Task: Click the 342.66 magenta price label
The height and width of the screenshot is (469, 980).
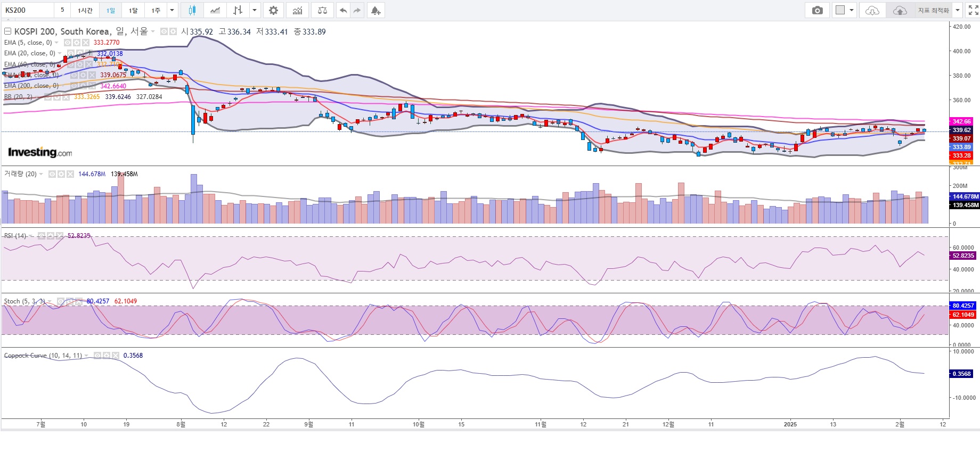Action: (961, 121)
